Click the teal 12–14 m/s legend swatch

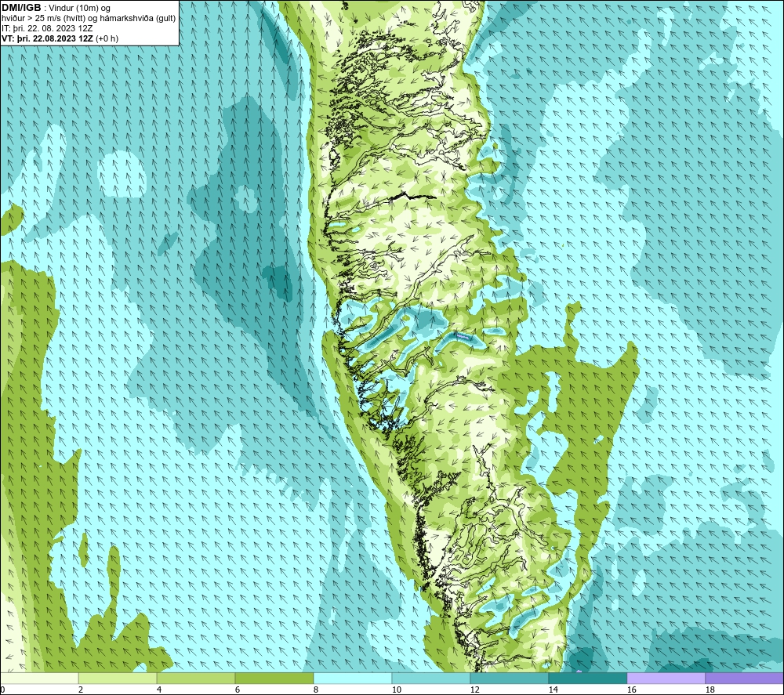[x=509, y=678]
